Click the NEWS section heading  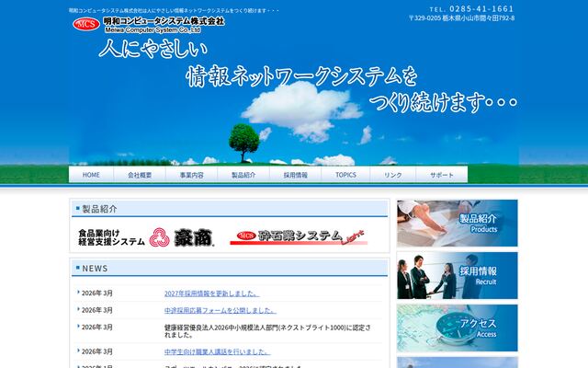(95, 268)
